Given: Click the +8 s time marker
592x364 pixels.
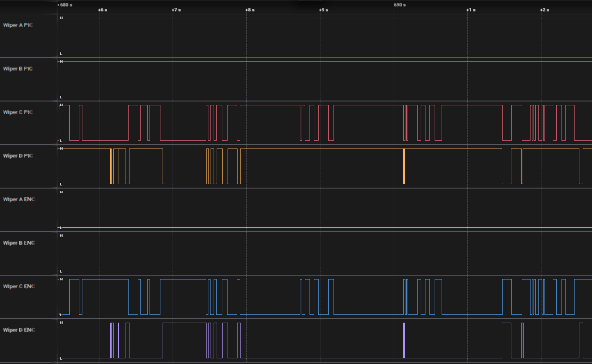Looking at the screenshot, I should click(250, 10).
